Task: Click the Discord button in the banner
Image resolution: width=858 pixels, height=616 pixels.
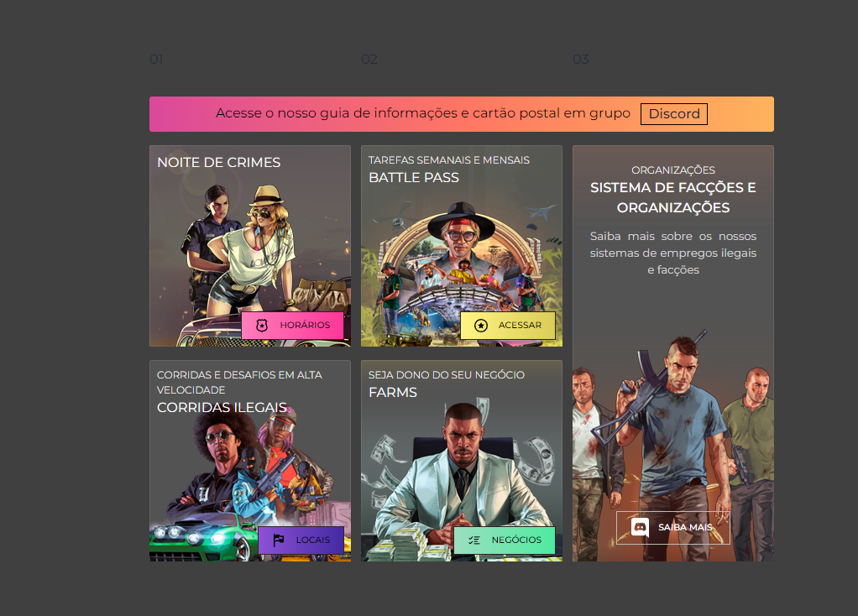Action: [673, 114]
